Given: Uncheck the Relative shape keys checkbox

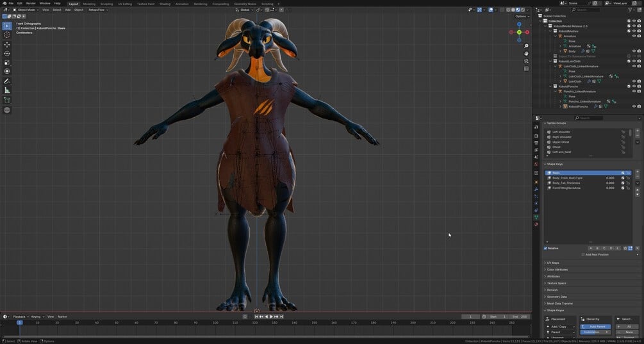Looking at the screenshot, I should click(545, 249).
